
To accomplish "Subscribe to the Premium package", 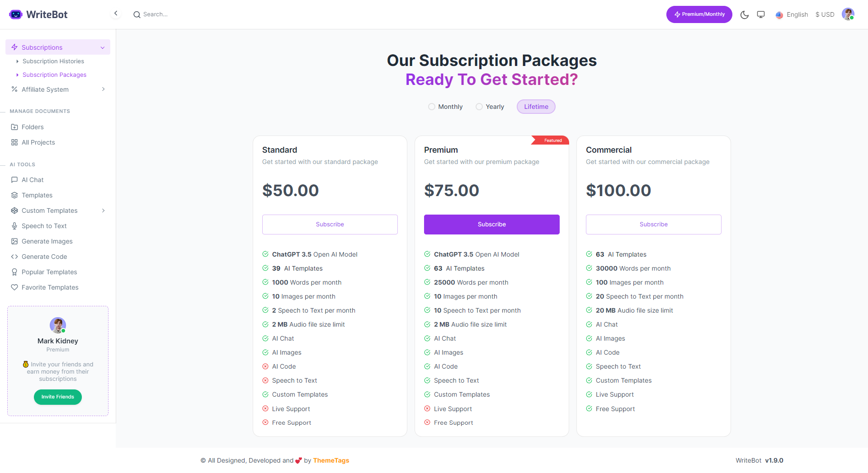I will tap(491, 224).
